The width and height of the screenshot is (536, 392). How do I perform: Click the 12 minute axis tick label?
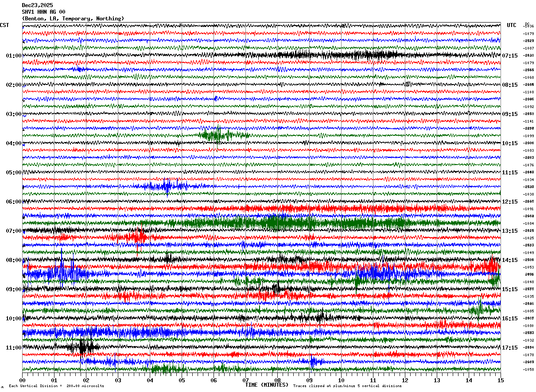click(405, 380)
